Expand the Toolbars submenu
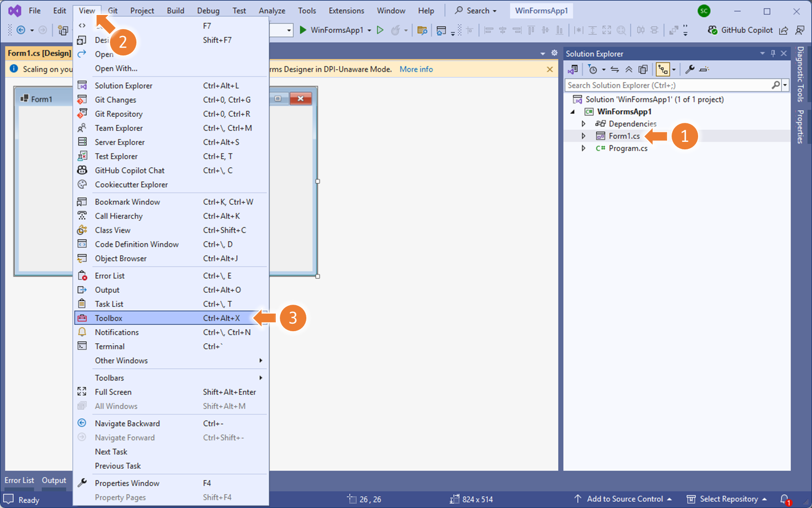Viewport: 812px width, 508px height. (x=171, y=378)
